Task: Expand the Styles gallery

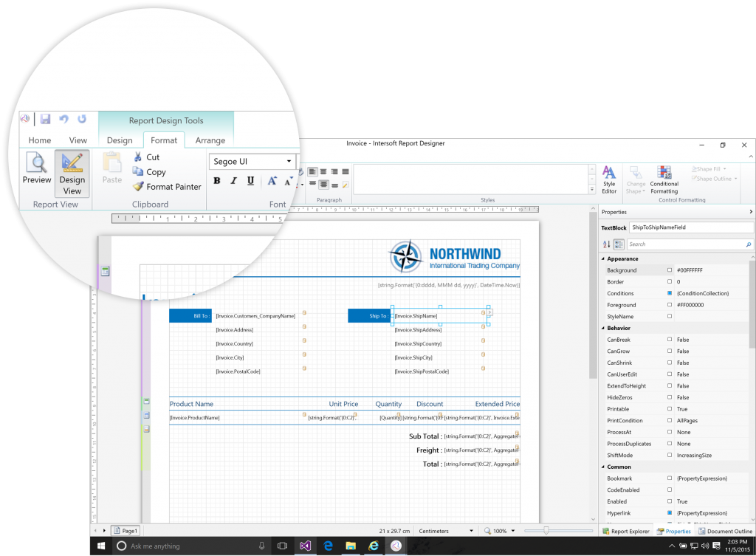Action: (x=592, y=190)
